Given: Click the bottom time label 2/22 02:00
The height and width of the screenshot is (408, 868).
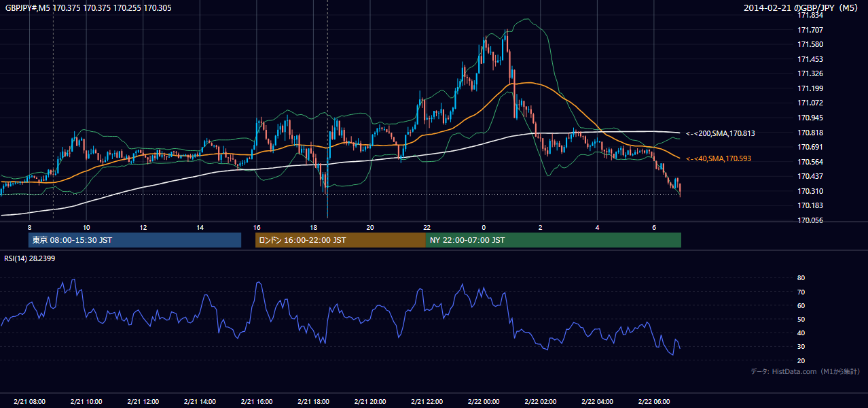Looking at the screenshot, I should pos(540,402).
